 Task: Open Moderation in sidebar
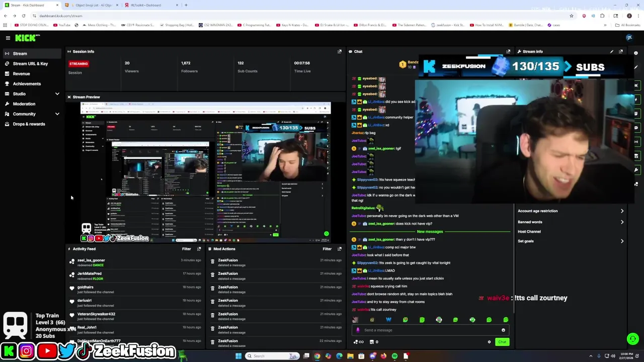tap(24, 104)
